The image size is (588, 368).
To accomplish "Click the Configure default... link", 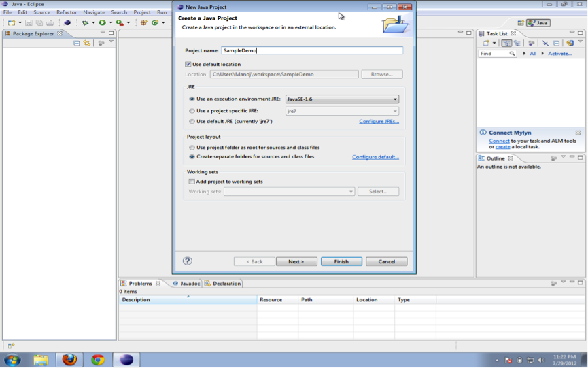I will [x=375, y=157].
